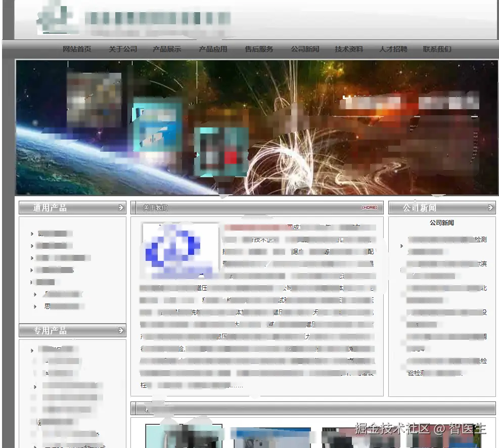499x448 pixels.
Task: Open the 网站首页 navigation item
Action: pyautogui.click(x=77, y=49)
